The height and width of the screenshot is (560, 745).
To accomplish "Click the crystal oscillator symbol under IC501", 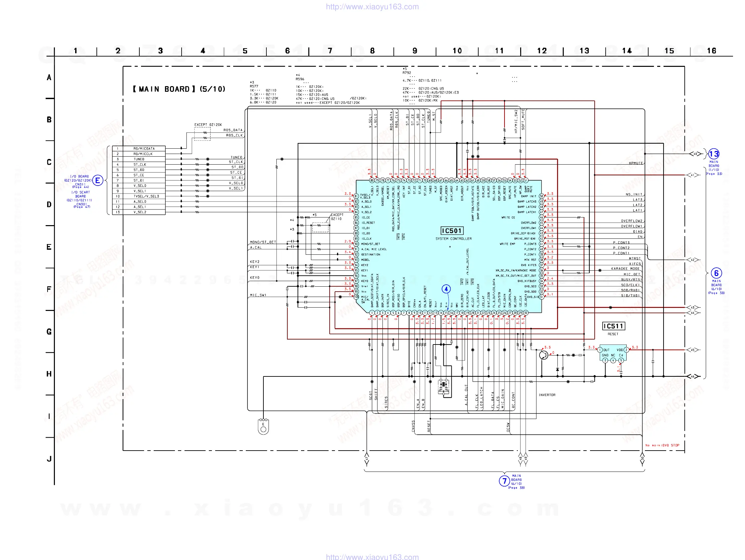I will tap(444, 384).
